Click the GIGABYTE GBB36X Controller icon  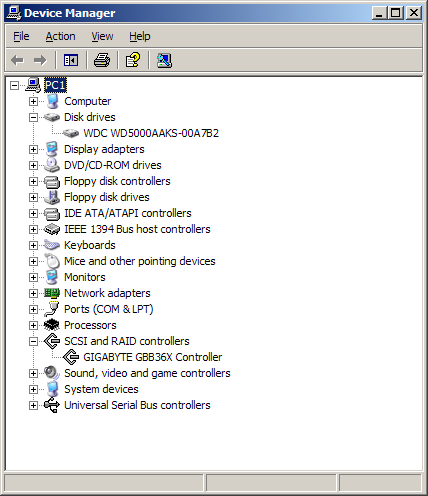71,357
